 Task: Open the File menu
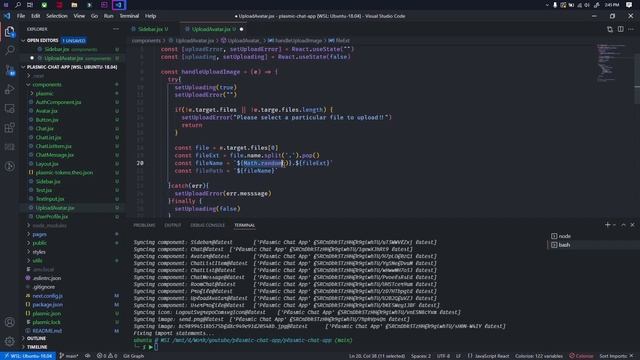[21, 16]
